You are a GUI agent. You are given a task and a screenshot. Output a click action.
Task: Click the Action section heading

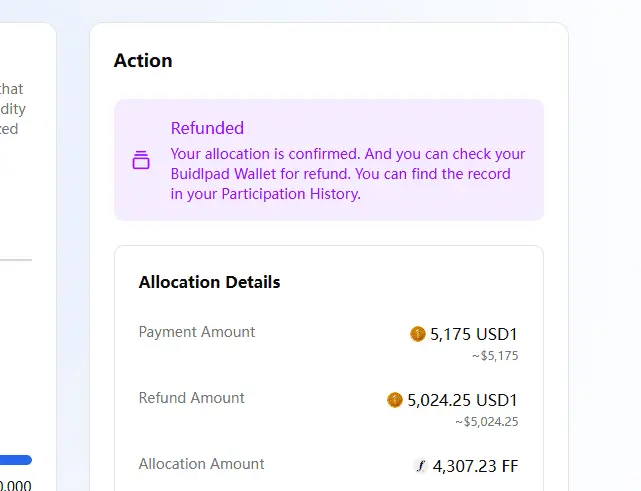pos(143,61)
